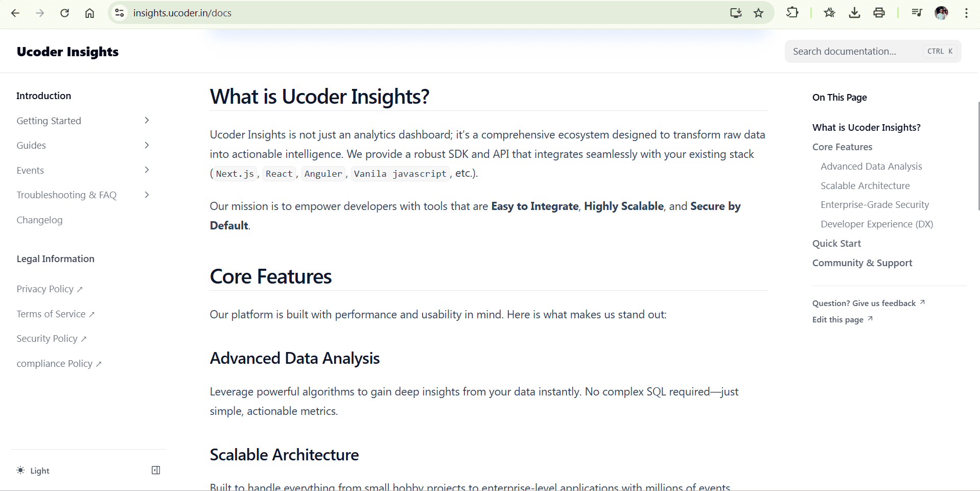Select Changelog in the sidebar

[x=39, y=220]
